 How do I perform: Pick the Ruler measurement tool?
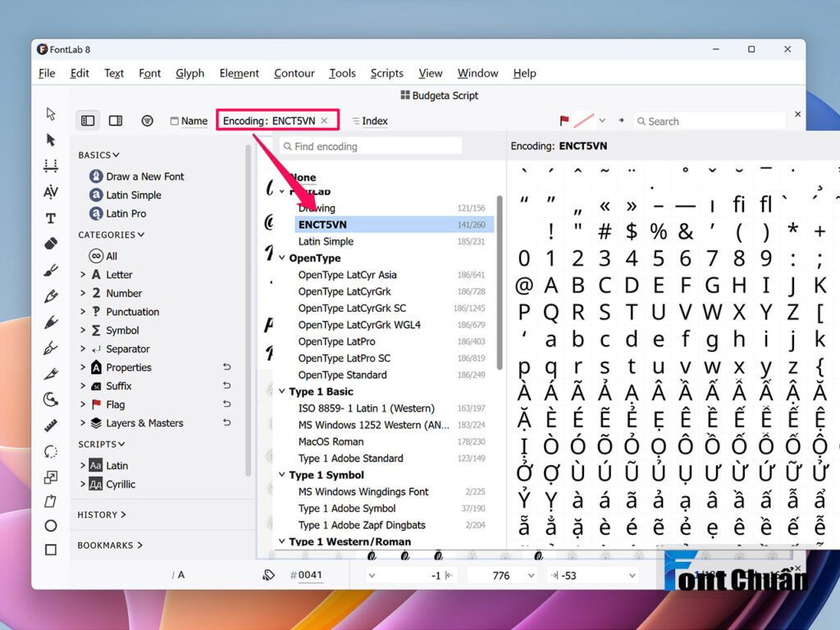(51, 426)
